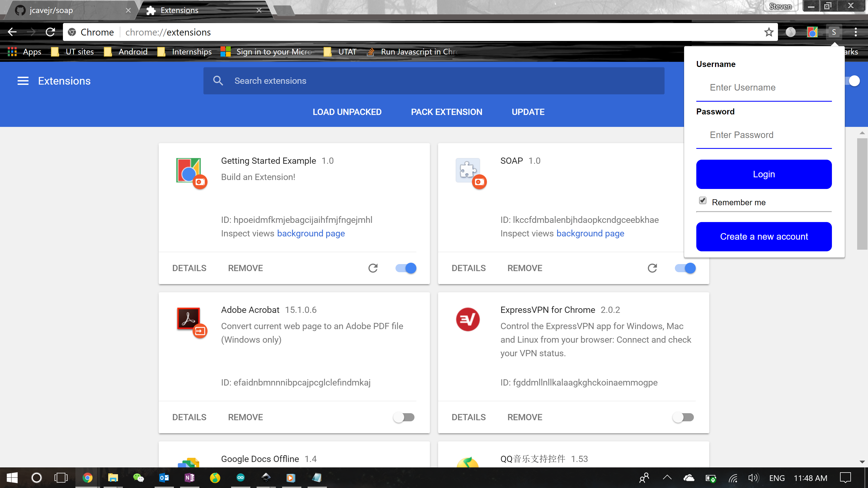This screenshot has width=868, height=488.
Task: Click the LOAD UNPACKED button
Action: pyautogui.click(x=347, y=112)
